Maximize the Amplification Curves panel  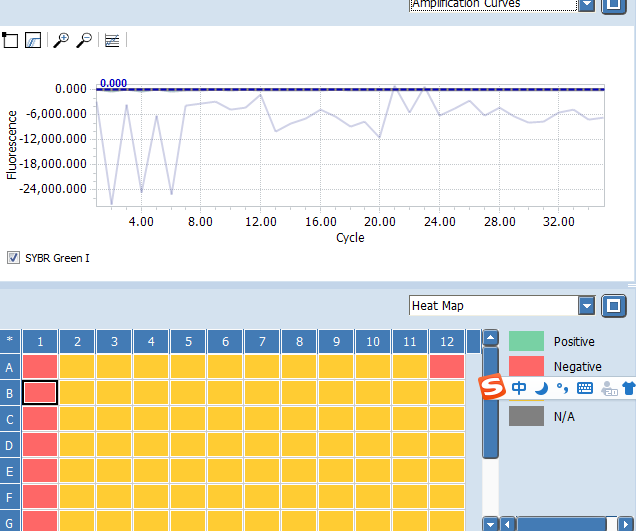click(x=613, y=6)
